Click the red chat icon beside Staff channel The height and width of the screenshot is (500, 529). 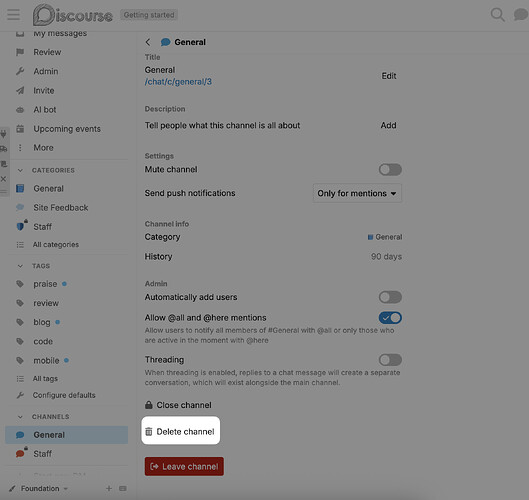20,453
